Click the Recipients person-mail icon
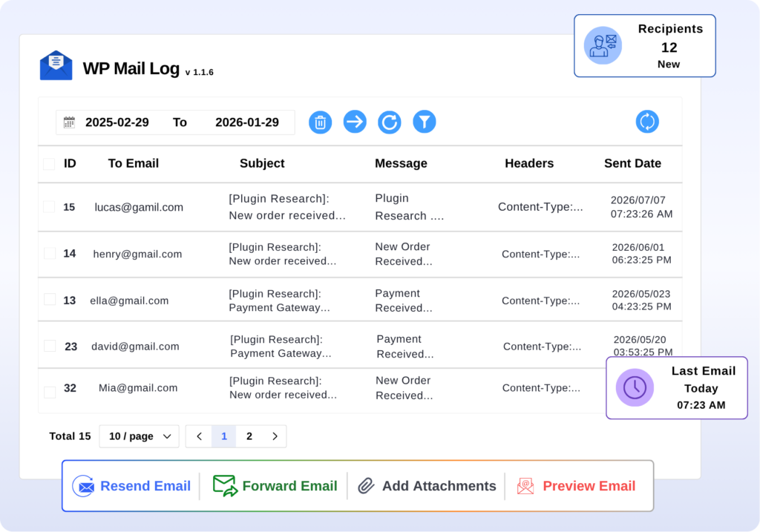Image resolution: width=760 pixels, height=532 pixels. pyautogui.click(x=603, y=45)
